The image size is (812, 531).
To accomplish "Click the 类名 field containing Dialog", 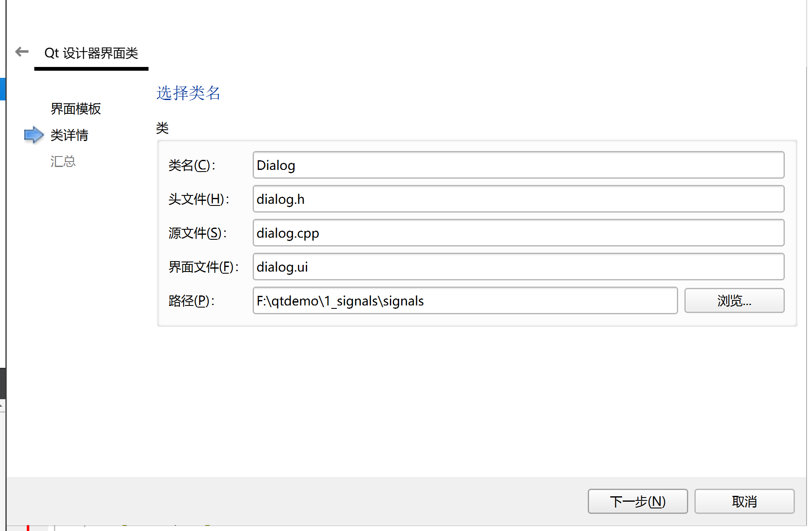I will point(518,165).
